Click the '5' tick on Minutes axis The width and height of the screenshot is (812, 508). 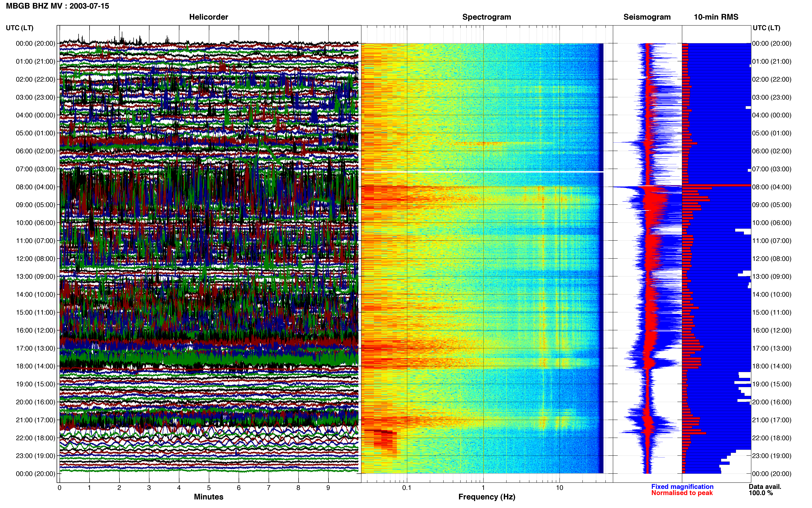(x=209, y=488)
